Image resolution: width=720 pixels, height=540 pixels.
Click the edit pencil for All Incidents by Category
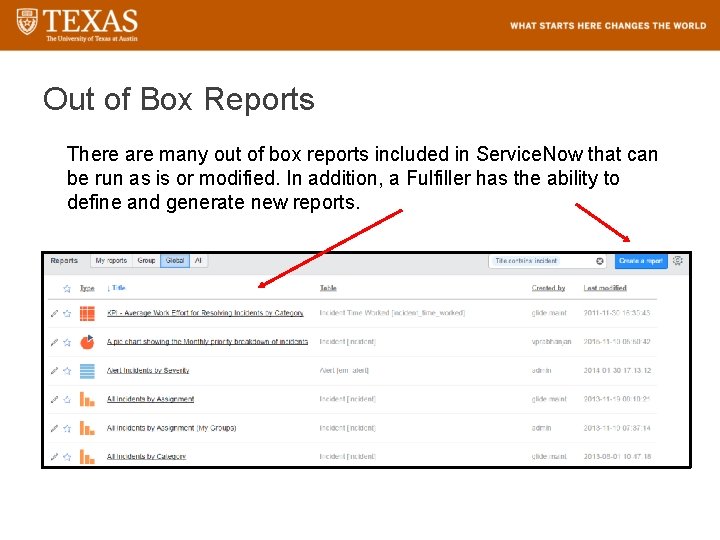click(54, 457)
